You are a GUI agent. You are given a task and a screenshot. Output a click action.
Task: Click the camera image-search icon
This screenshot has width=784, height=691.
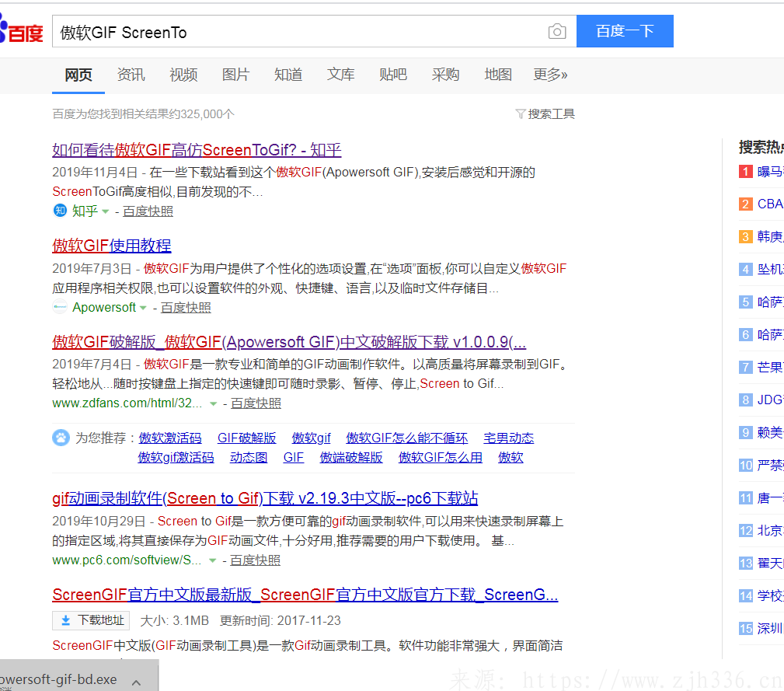556,32
